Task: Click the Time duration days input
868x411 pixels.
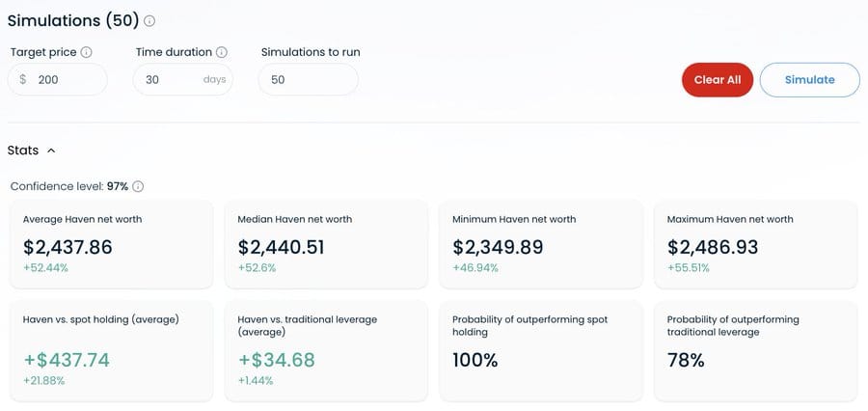Action: (x=182, y=79)
